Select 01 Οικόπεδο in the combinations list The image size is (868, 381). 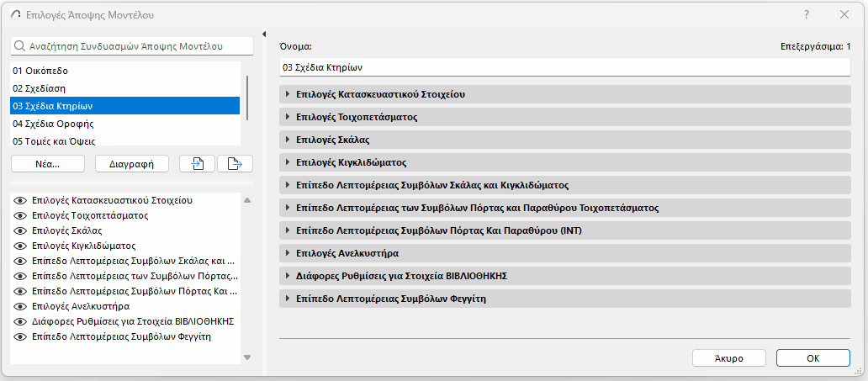pos(126,70)
